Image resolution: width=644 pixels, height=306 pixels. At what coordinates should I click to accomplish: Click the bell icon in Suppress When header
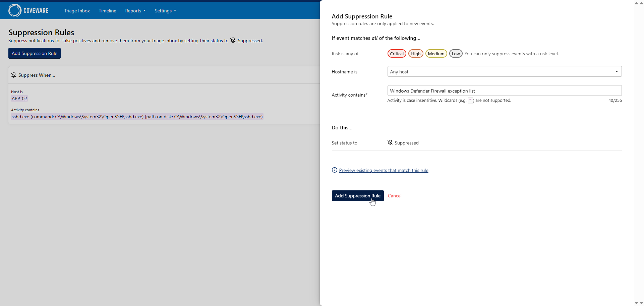click(x=14, y=75)
